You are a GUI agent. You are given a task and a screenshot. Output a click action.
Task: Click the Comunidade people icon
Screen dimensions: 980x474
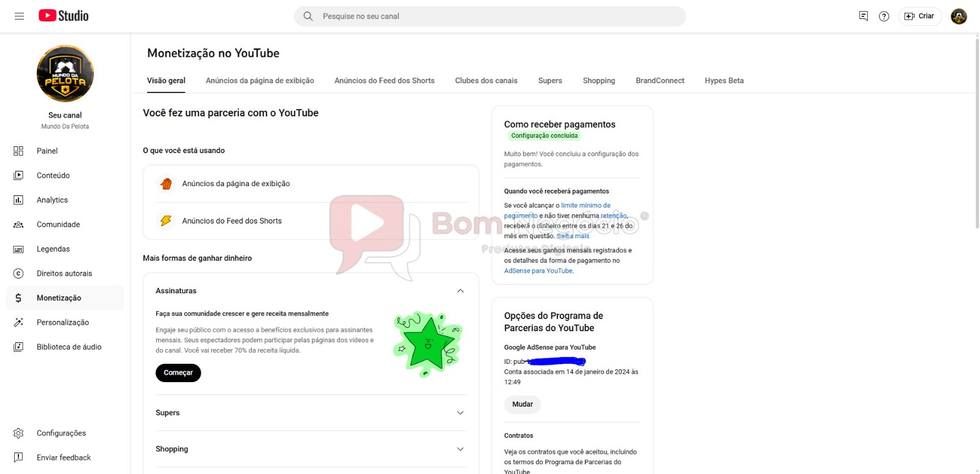[x=18, y=224]
